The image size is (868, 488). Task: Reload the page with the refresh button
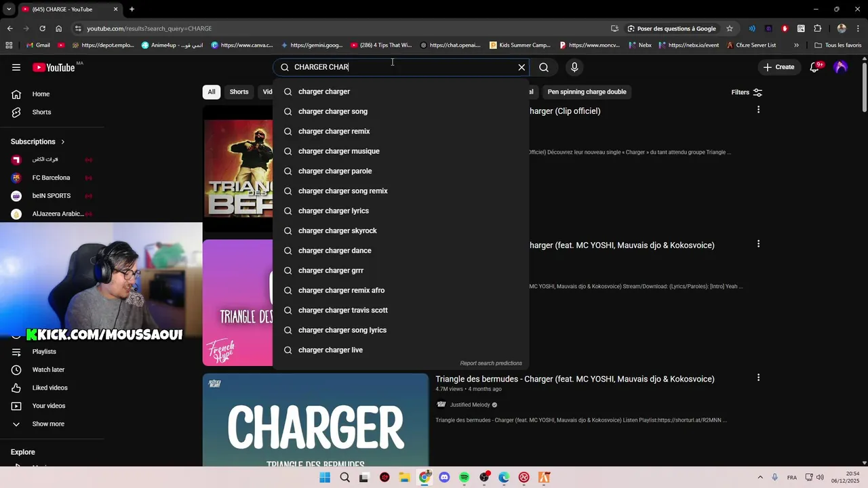[42, 28]
